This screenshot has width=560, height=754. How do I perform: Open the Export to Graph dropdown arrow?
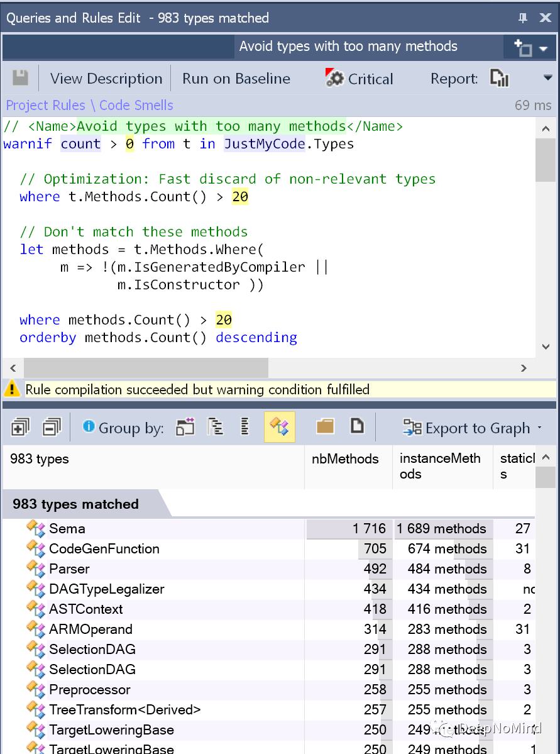(x=539, y=428)
